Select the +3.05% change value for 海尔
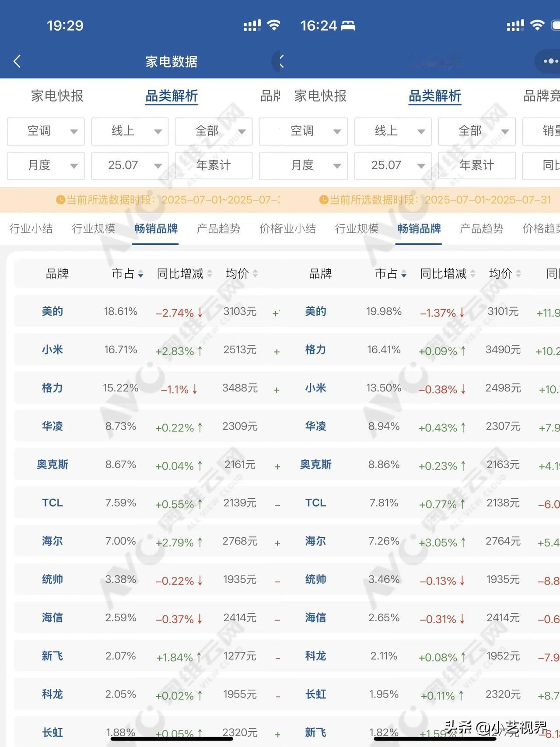This screenshot has height=747, width=560. click(x=442, y=543)
